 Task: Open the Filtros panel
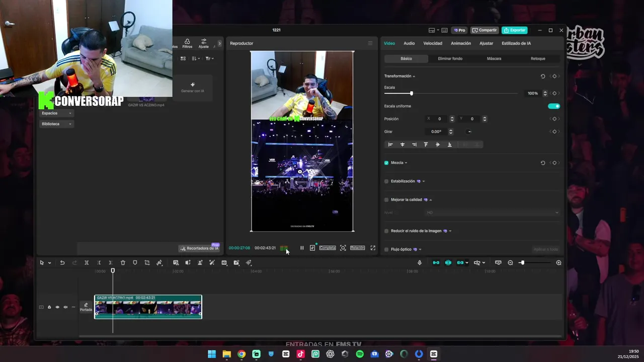point(187,44)
